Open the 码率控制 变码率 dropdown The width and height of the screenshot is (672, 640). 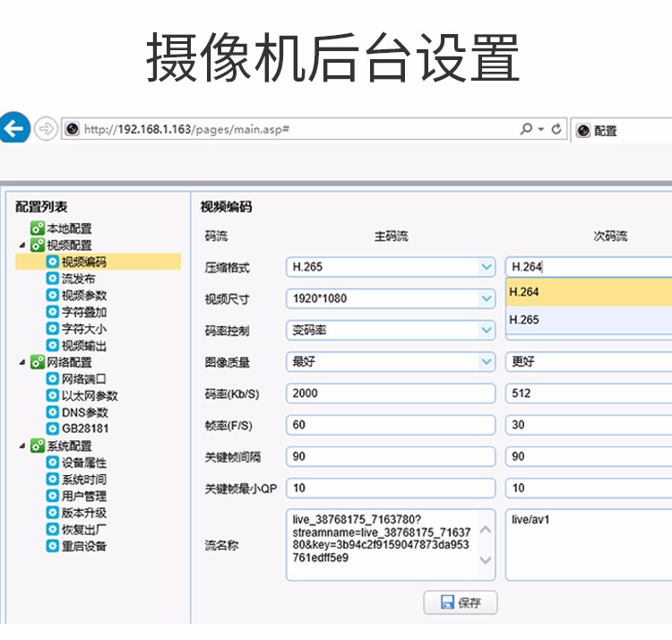487,330
